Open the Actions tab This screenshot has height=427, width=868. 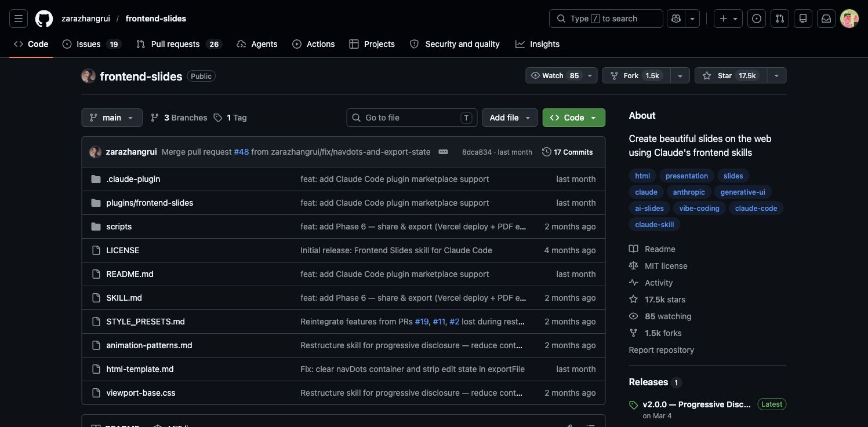click(314, 44)
